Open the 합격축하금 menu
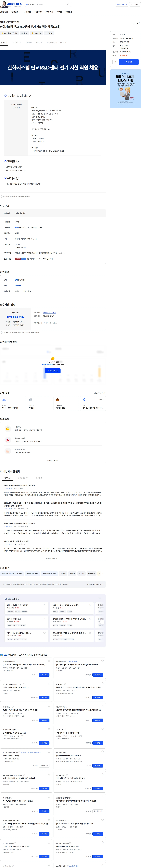The width and height of the screenshot is (141, 868). pyautogui.click(x=16, y=12)
